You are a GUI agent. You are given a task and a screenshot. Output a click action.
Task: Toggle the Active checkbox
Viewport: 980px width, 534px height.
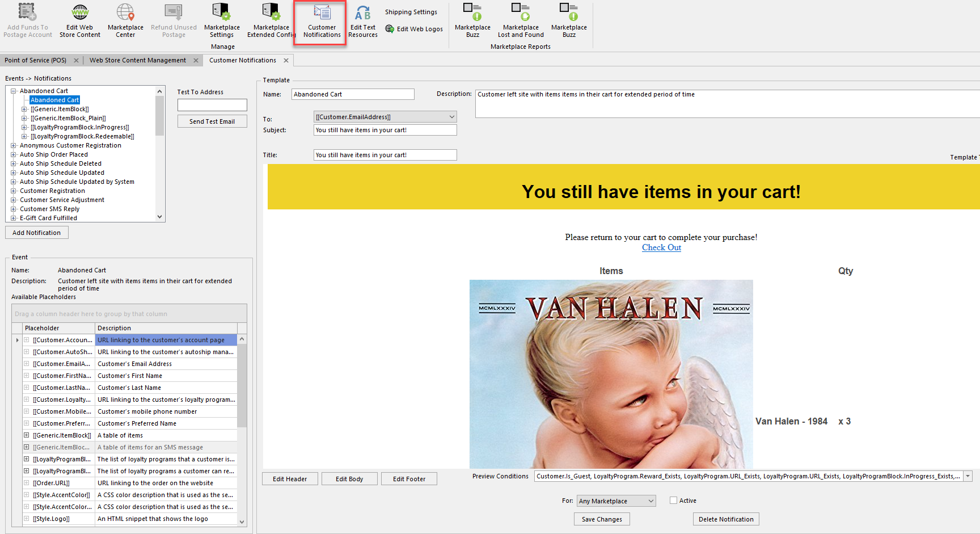pyautogui.click(x=673, y=501)
